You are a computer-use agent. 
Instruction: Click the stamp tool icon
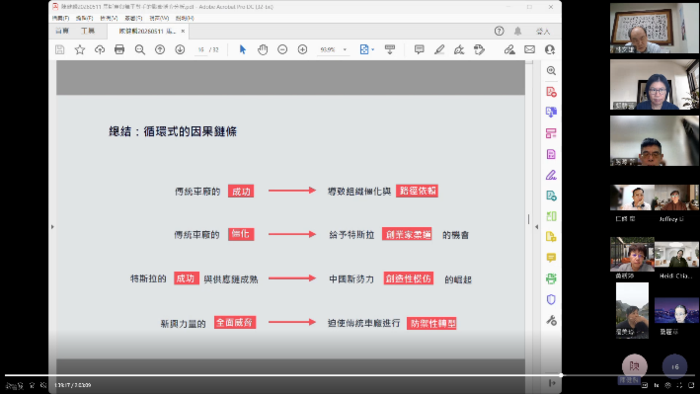click(x=479, y=50)
